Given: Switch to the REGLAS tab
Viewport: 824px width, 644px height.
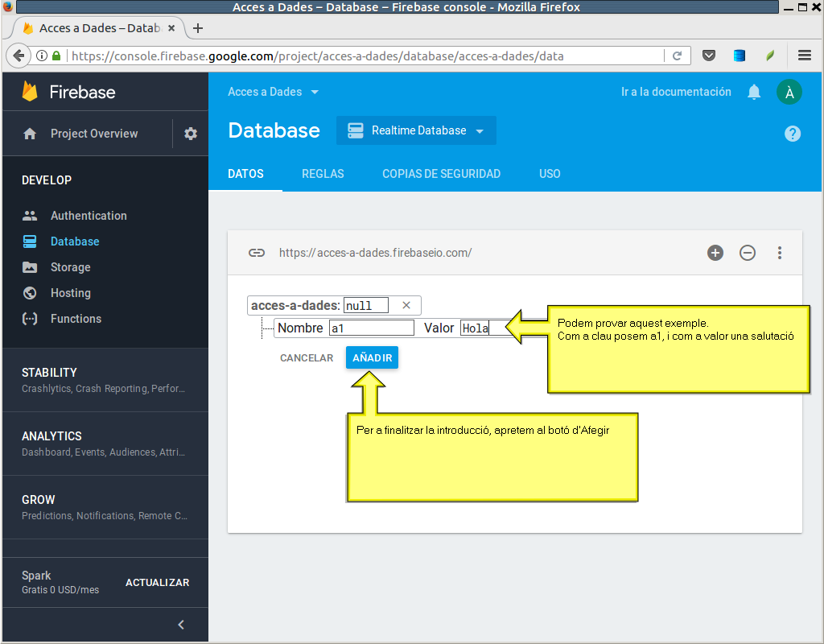Looking at the screenshot, I should pyautogui.click(x=323, y=174).
